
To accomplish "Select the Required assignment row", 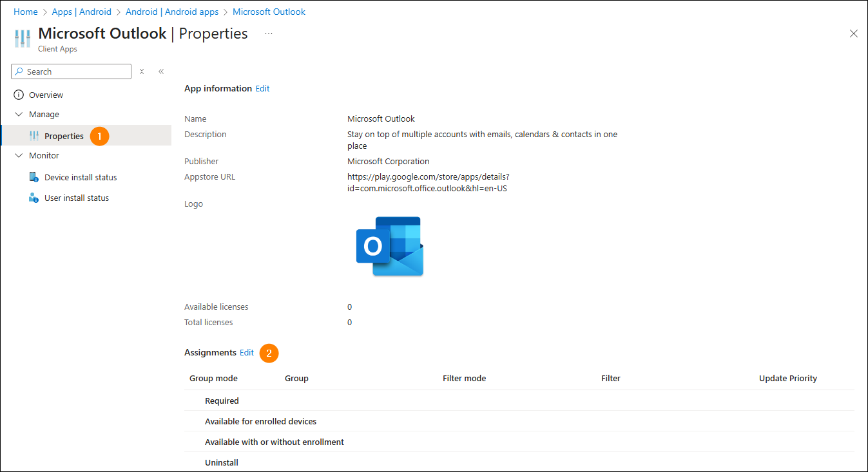I will 519,401.
